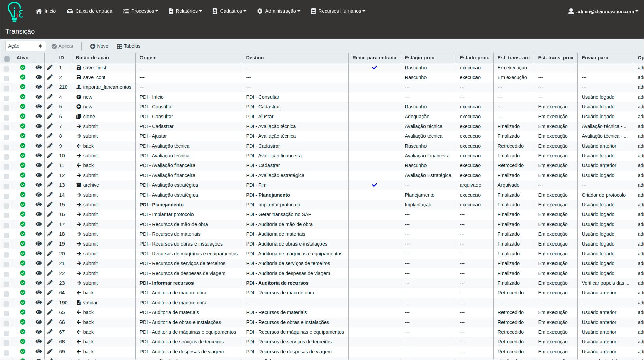Click 'PDI - Gerar transação no SAP'
This screenshot has height=360, width=644.
pyautogui.click(x=279, y=214)
